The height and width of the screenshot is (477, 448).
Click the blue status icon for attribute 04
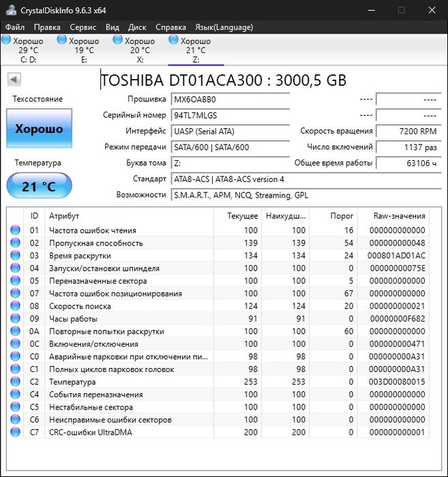tap(15, 268)
